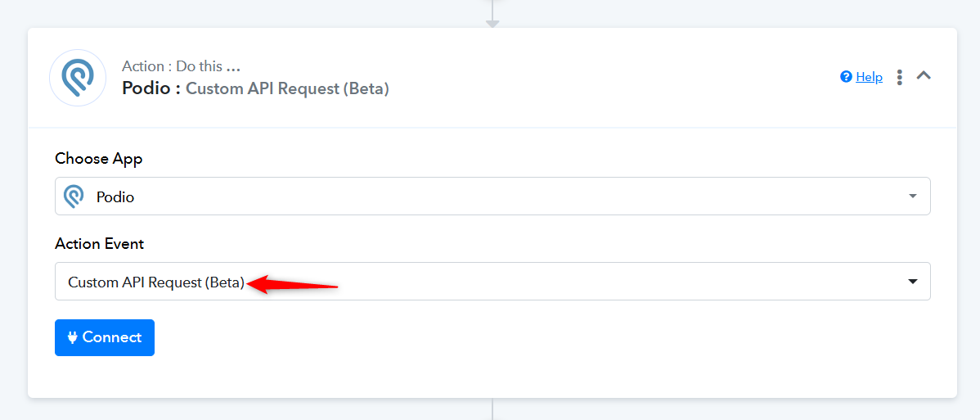Collapse the action step with the chevron

pyautogui.click(x=924, y=76)
